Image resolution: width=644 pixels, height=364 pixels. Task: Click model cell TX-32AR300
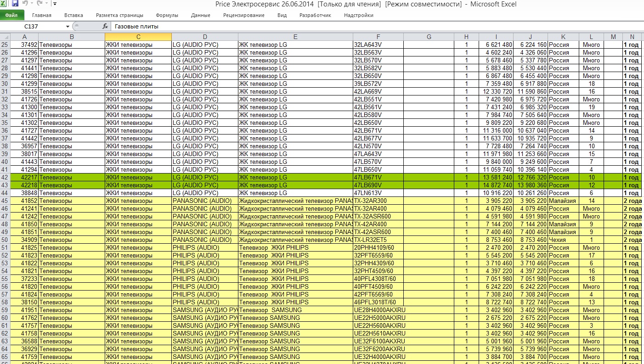tap(378, 201)
